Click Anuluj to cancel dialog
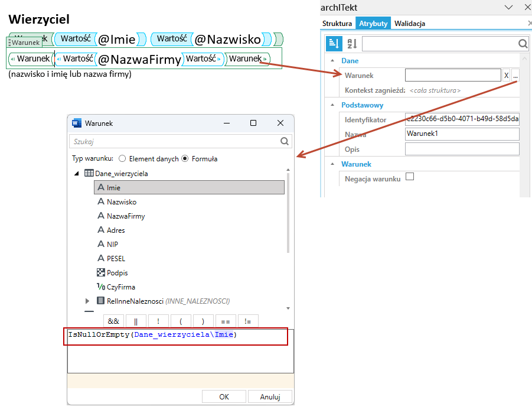The width and height of the screenshot is (532, 413). point(270,396)
